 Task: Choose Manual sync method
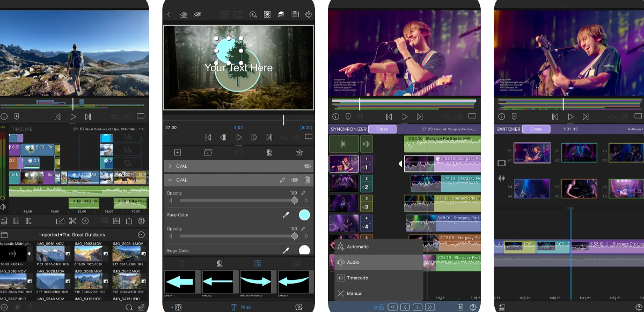(x=378, y=293)
